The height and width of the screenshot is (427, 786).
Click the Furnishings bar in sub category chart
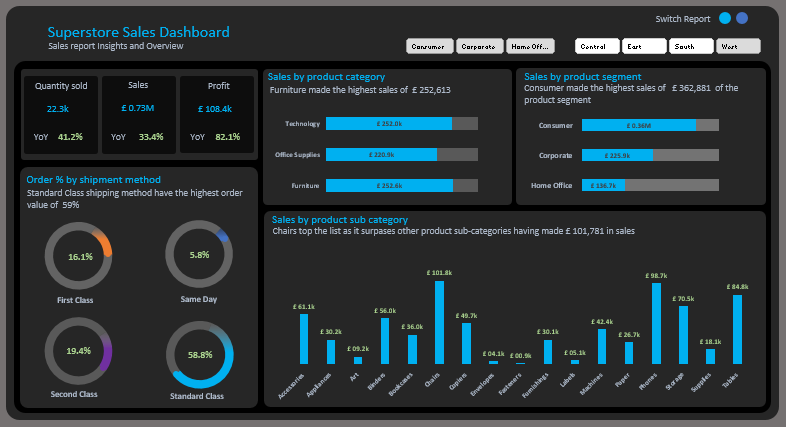coord(548,352)
